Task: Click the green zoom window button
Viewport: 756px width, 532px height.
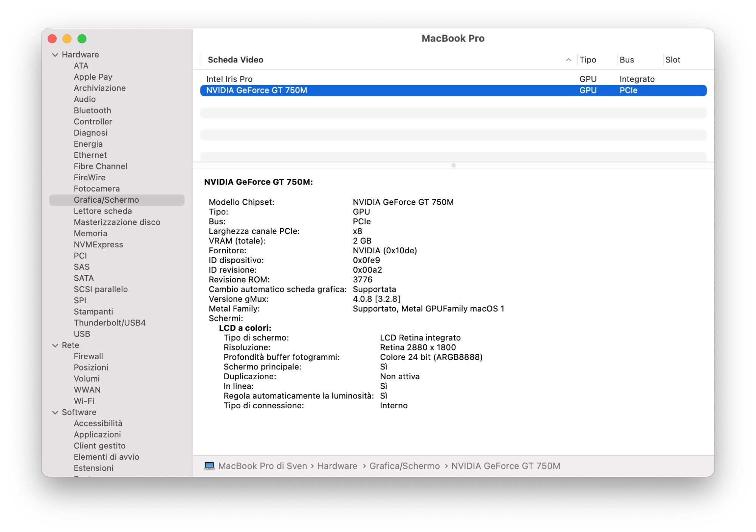Action: point(82,39)
